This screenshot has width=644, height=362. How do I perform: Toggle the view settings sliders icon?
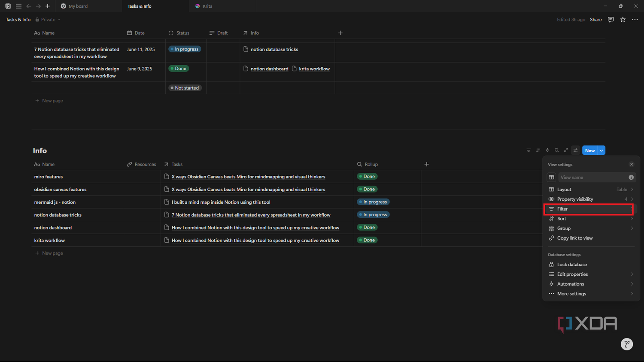click(x=576, y=150)
